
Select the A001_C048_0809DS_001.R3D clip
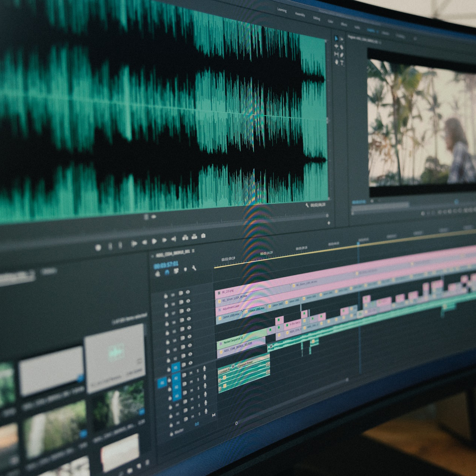[x=242, y=348]
